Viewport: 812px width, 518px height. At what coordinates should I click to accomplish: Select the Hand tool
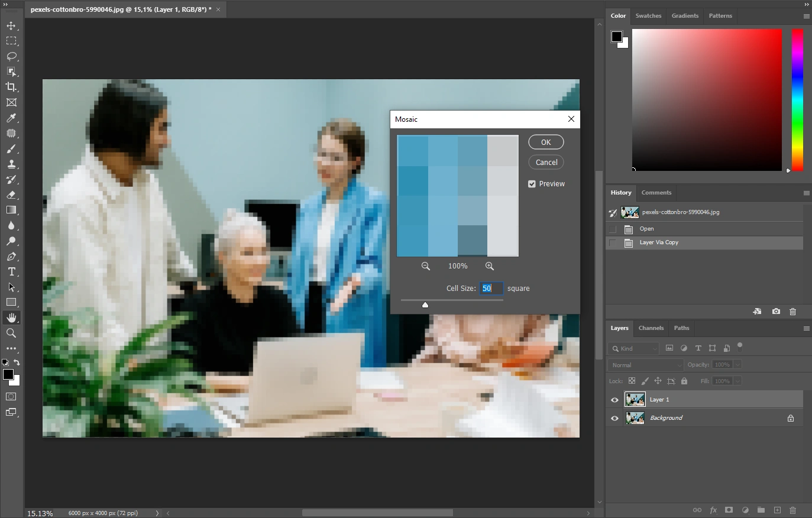(x=11, y=318)
